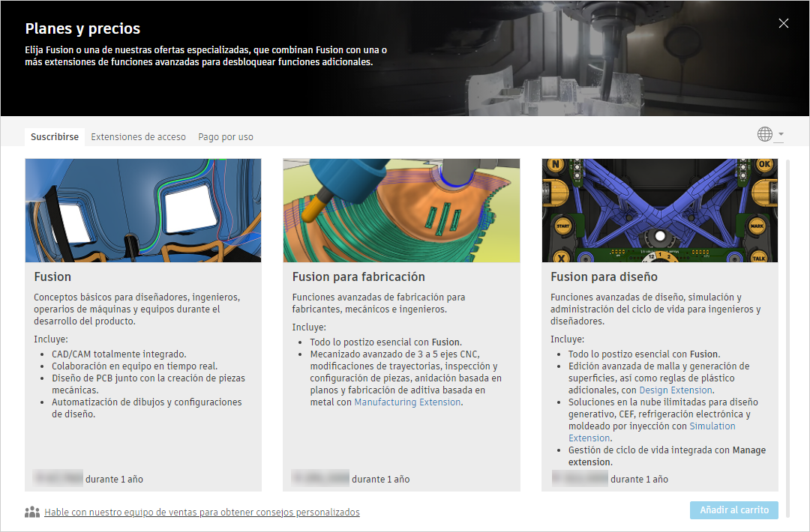Viewport: 810px width, 532px height.
Task: Switch to Extensiones de acceso tab
Action: pos(139,136)
